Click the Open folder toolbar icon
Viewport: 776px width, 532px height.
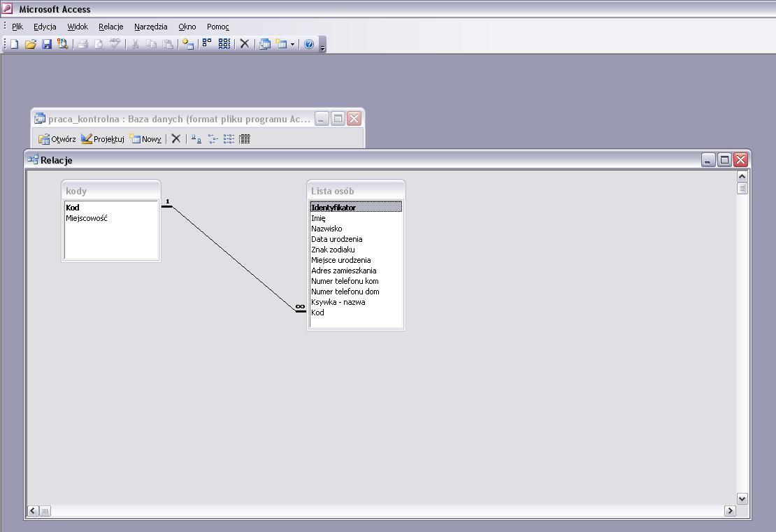coord(30,44)
